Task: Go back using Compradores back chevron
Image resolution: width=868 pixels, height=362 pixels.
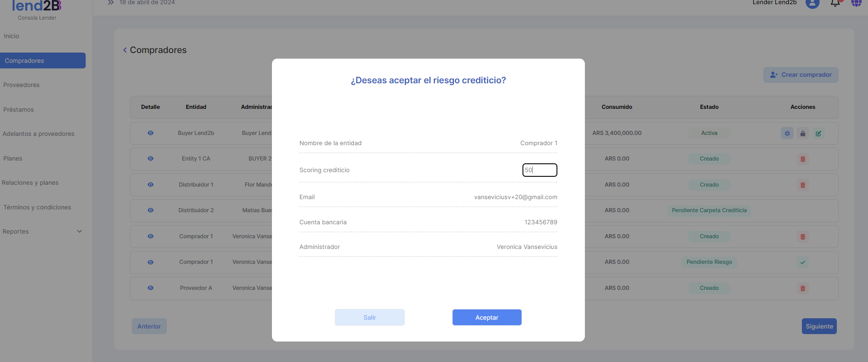Action: pos(125,50)
